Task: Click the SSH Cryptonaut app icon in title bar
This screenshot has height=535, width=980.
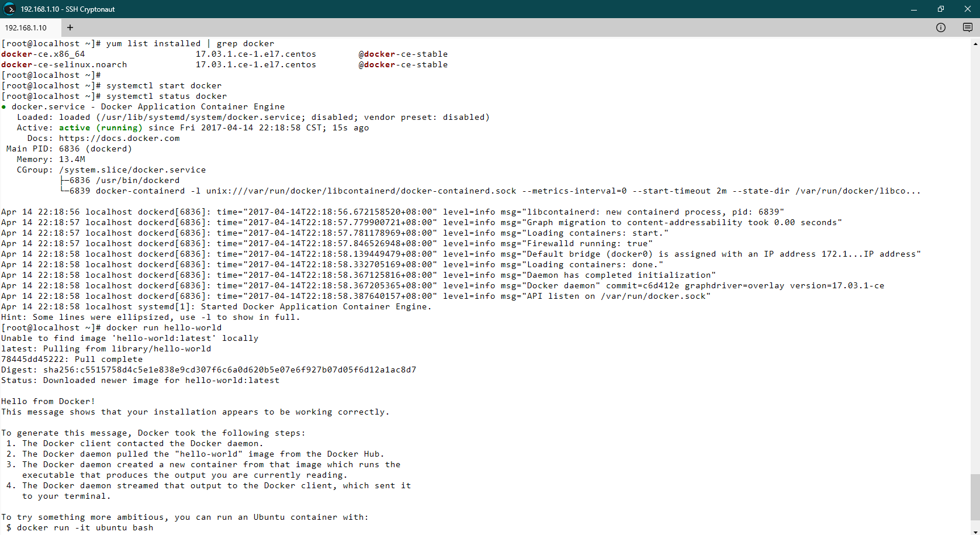Action: tap(9, 9)
